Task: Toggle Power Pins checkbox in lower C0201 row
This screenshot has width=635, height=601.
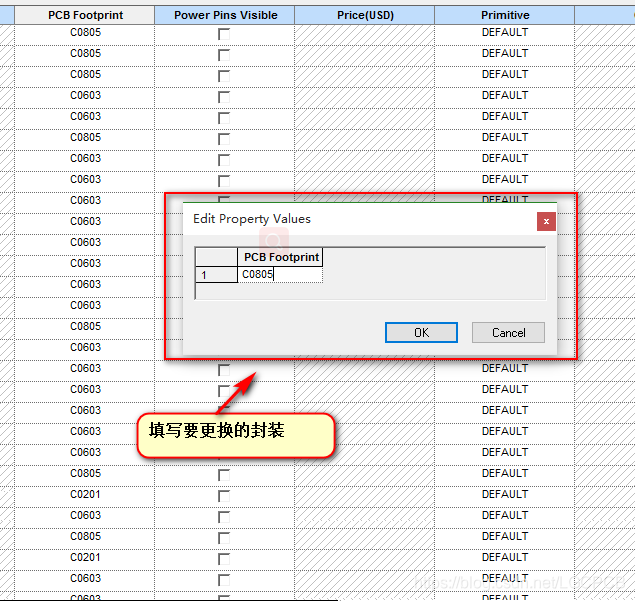Action: [x=224, y=559]
